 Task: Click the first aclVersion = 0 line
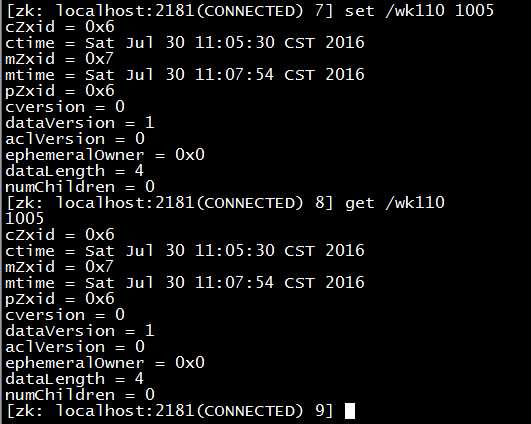75,139
